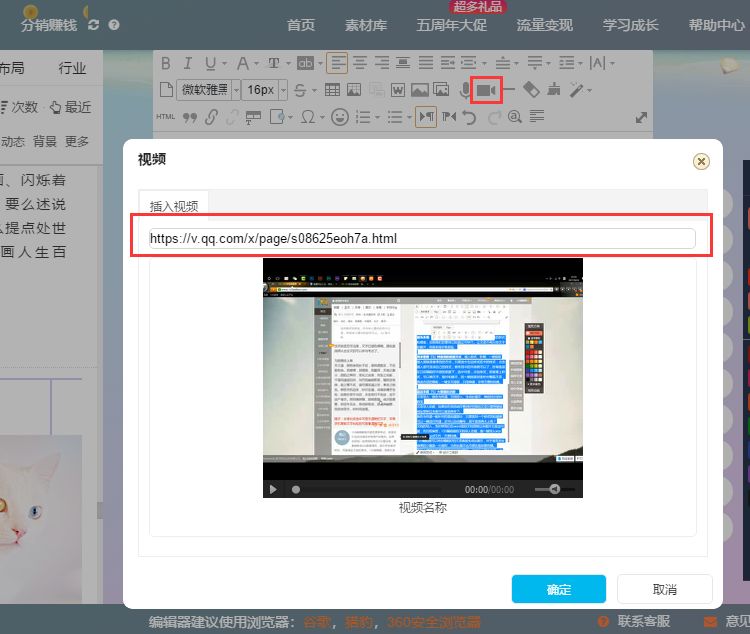The height and width of the screenshot is (634, 750).
Task: Click the emoji smiley face icon
Action: pyautogui.click(x=339, y=117)
